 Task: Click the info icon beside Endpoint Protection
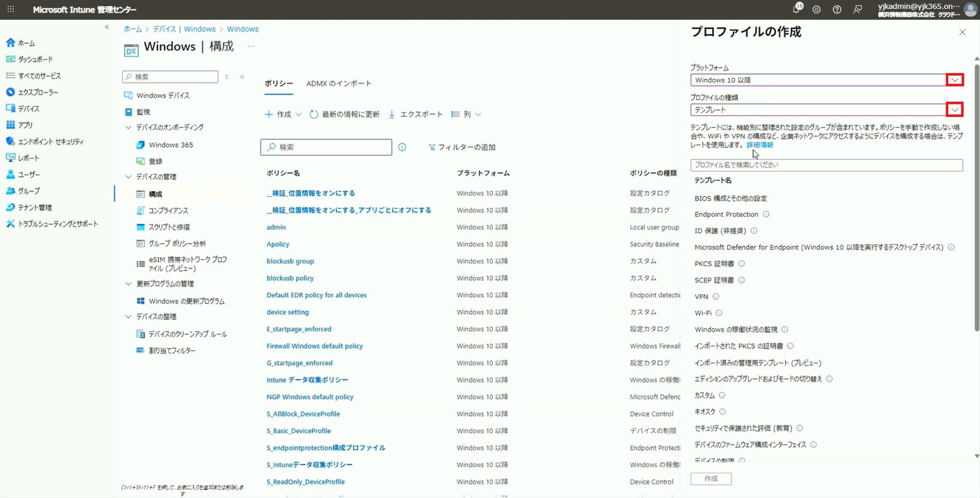766,215
